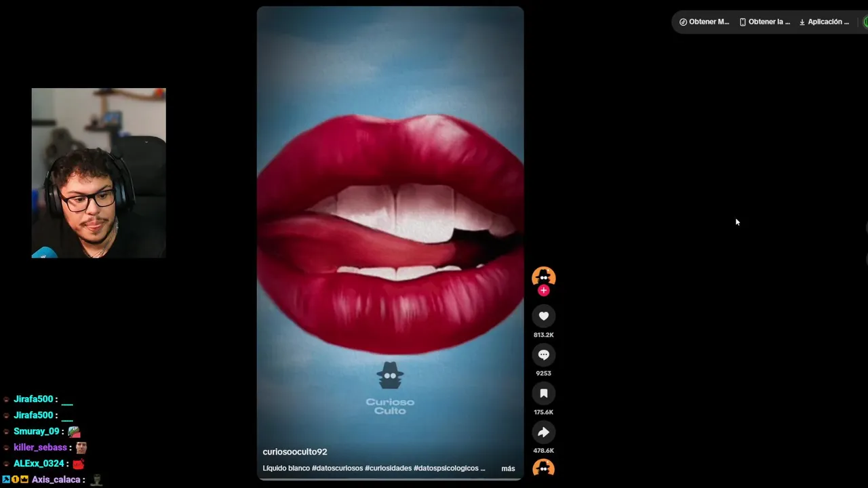Image resolution: width=868 pixels, height=488 pixels.
Task: Save the video with the bookmark icon
Action: [543, 393]
